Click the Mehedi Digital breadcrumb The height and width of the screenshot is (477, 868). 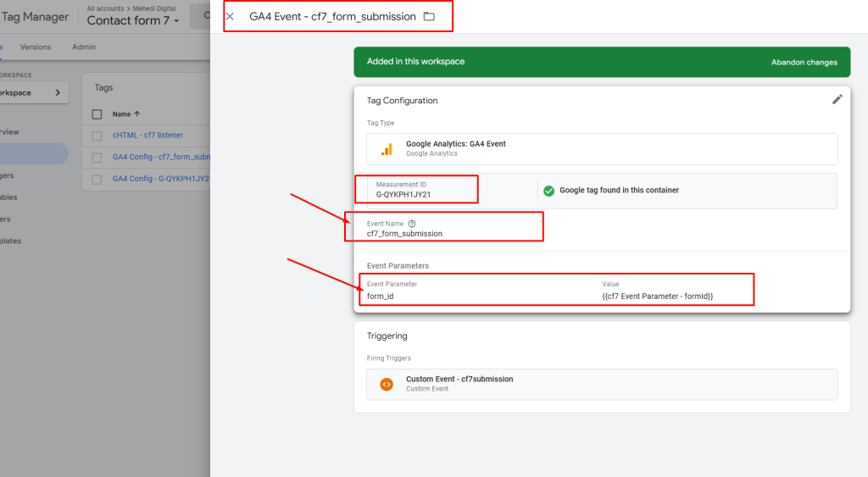pos(154,8)
